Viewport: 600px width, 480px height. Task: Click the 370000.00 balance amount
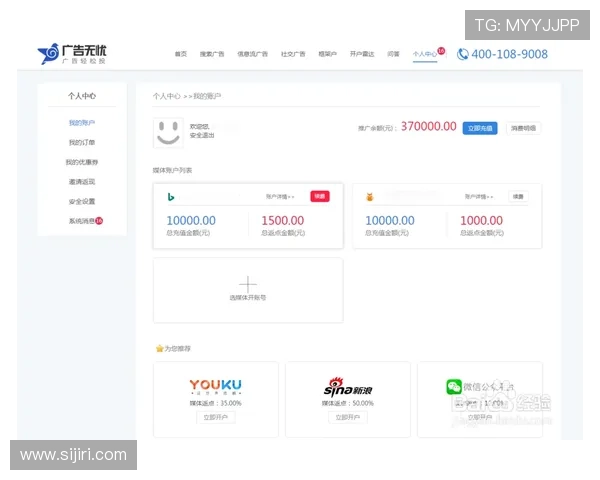click(x=429, y=126)
